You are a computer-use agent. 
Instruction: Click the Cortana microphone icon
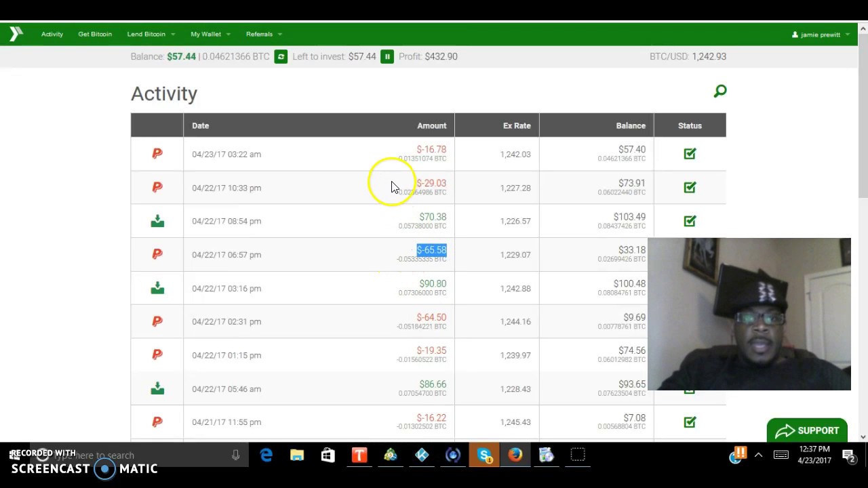pyautogui.click(x=235, y=455)
